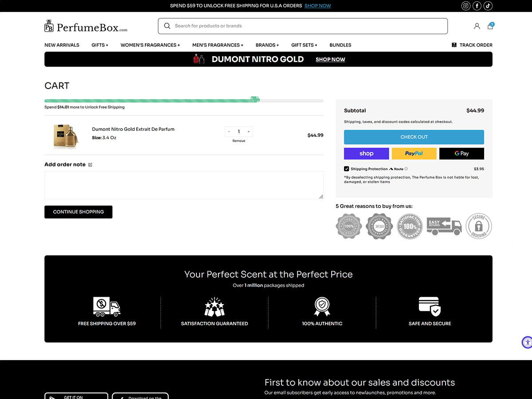The height and width of the screenshot is (399, 532).
Task: Click the order note edit pencil icon
Action: (x=90, y=165)
